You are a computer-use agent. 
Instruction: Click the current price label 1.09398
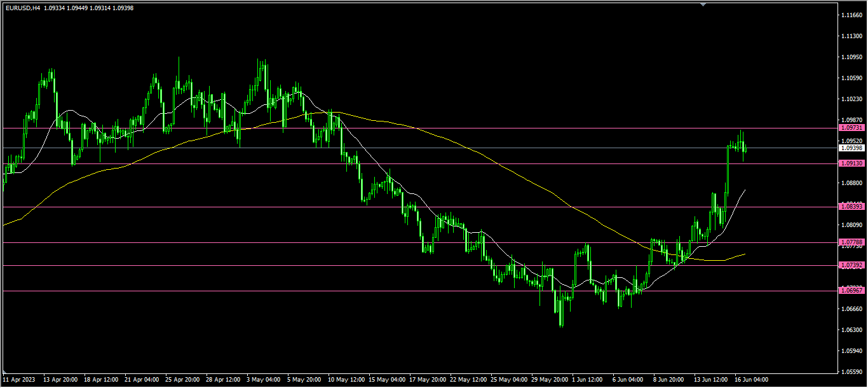851,148
